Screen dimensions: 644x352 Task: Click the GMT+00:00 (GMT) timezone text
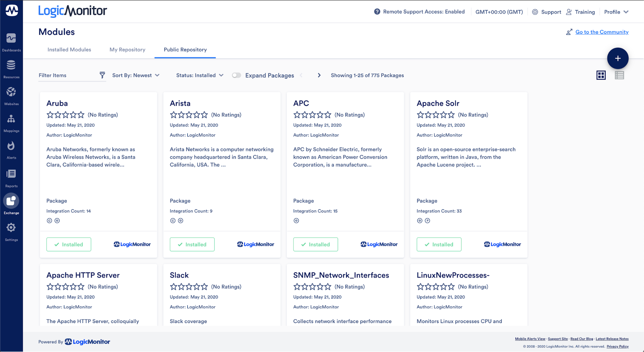click(499, 12)
